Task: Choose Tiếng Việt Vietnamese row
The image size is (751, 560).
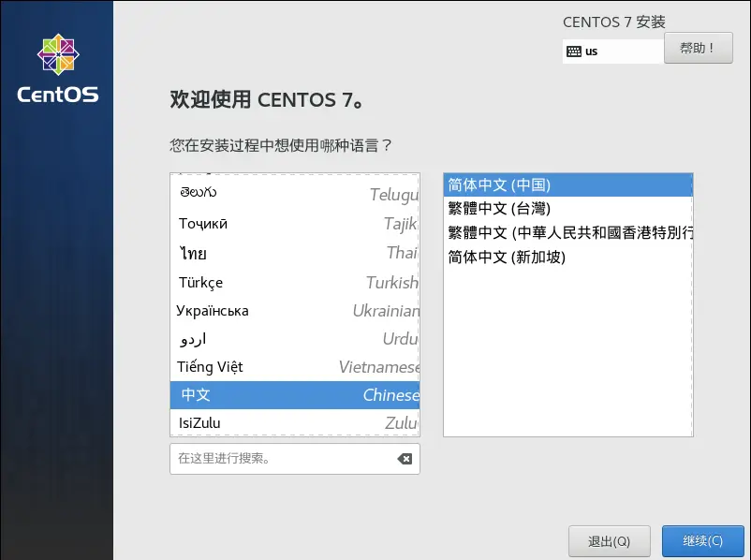Action: click(x=295, y=367)
